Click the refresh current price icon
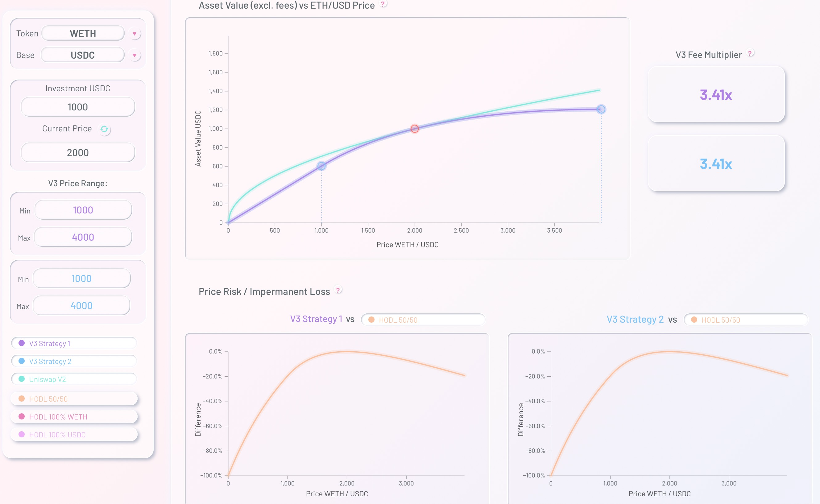Image resolution: width=820 pixels, height=504 pixels. click(x=104, y=129)
